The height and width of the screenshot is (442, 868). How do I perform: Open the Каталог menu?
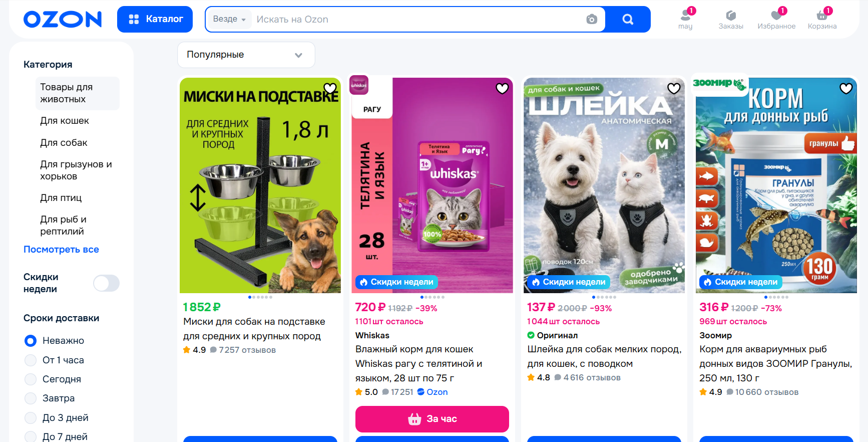(155, 19)
